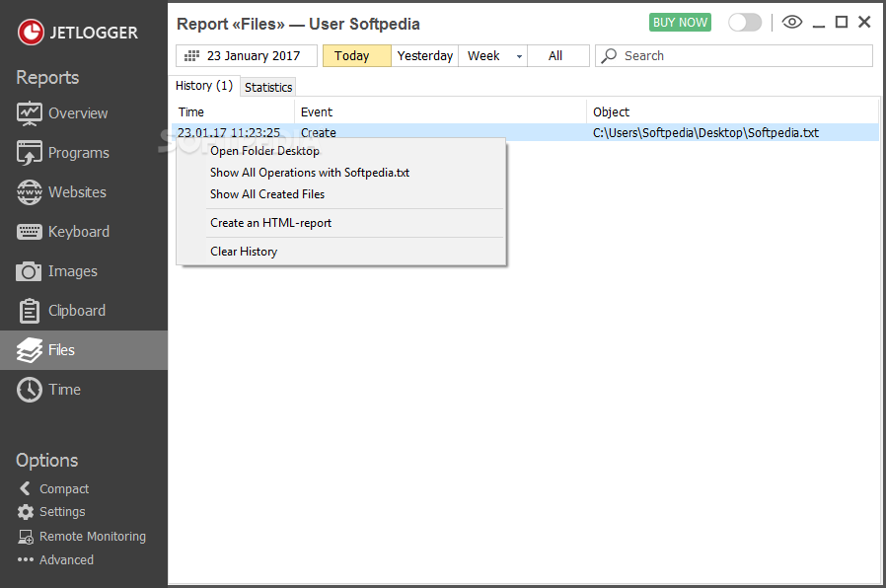The height and width of the screenshot is (588, 886).
Task: Click into the Search field
Action: tap(733, 55)
